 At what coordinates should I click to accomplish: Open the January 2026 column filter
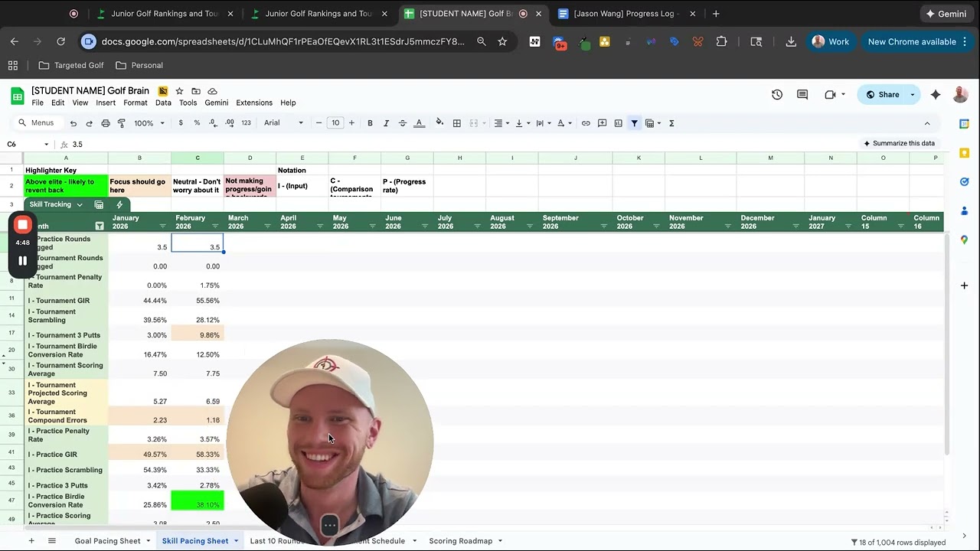(x=162, y=227)
